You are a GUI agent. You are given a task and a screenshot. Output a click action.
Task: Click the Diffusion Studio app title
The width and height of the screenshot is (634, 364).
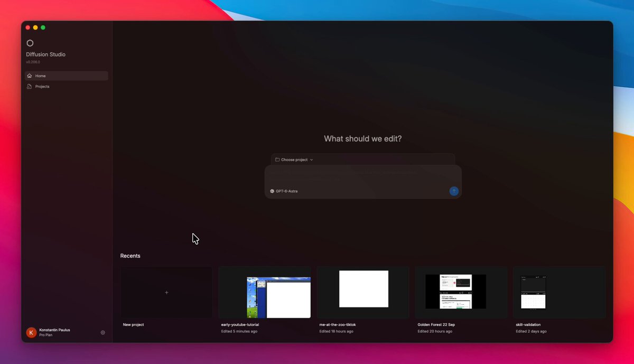pyautogui.click(x=46, y=54)
